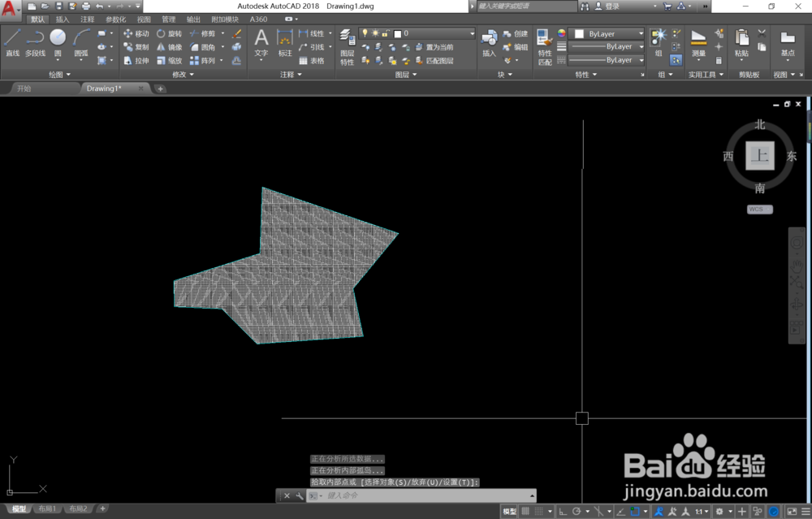Toggle object snap square icon in status bar
The image size is (812, 519).
(x=635, y=511)
